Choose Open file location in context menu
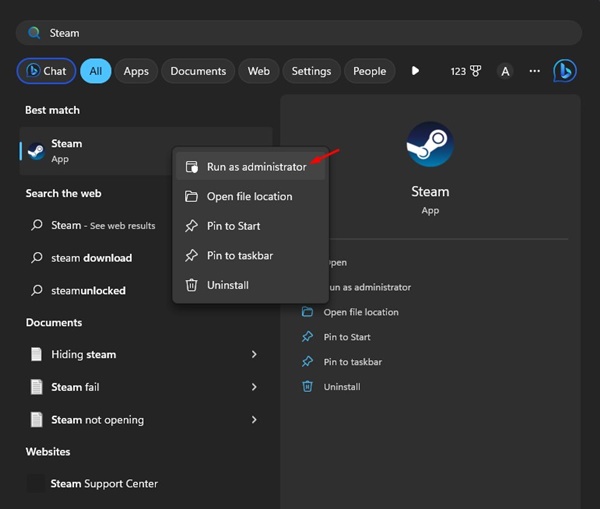 click(x=250, y=196)
